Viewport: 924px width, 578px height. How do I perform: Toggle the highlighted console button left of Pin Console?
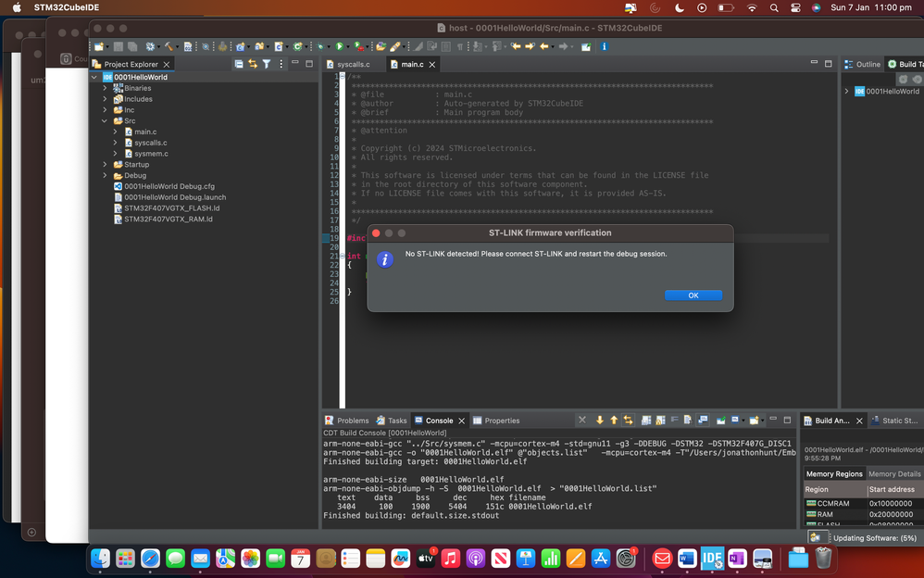tap(703, 420)
